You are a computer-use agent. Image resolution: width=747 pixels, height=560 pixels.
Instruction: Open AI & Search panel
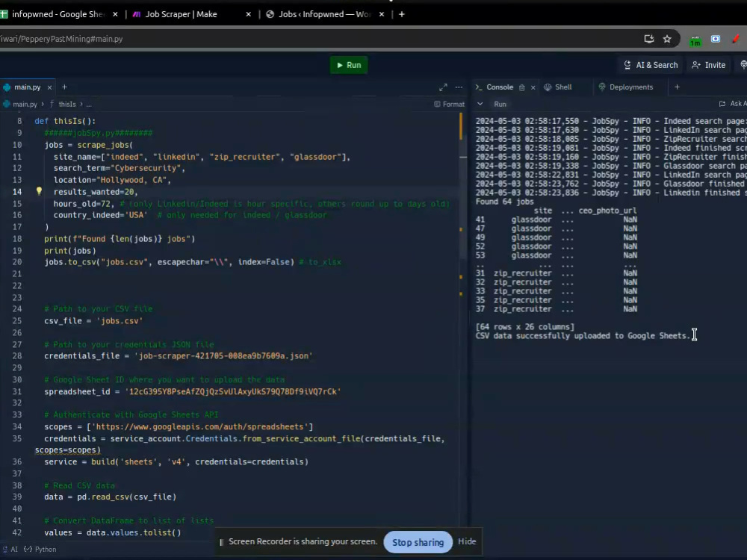[651, 65]
